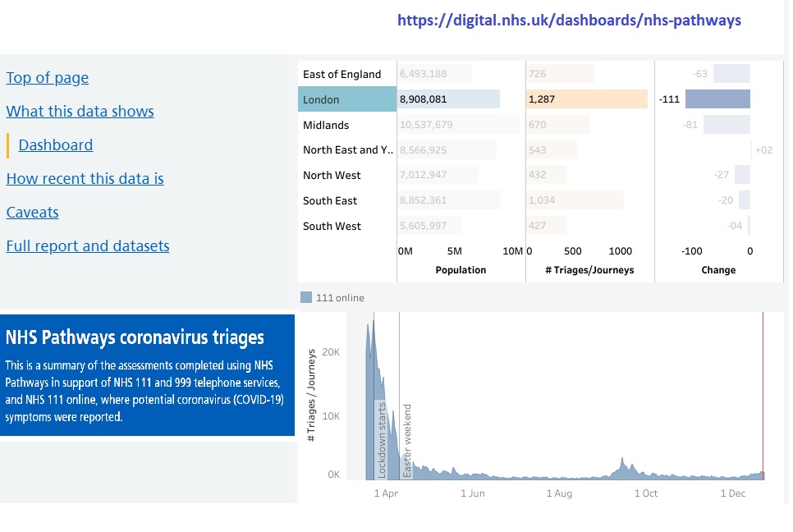Click the '# Triages/Journeys' column header
Viewport: 793px width, 532px height.
click(x=589, y=270)
